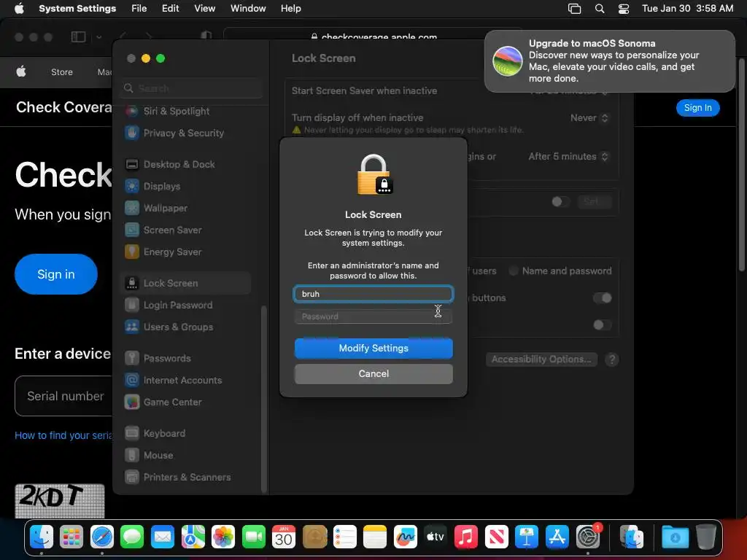This screenshot has width=747, height=560.
Task: Cancel the Lock Screen authentication dialog
Action: tap(373, 374)
